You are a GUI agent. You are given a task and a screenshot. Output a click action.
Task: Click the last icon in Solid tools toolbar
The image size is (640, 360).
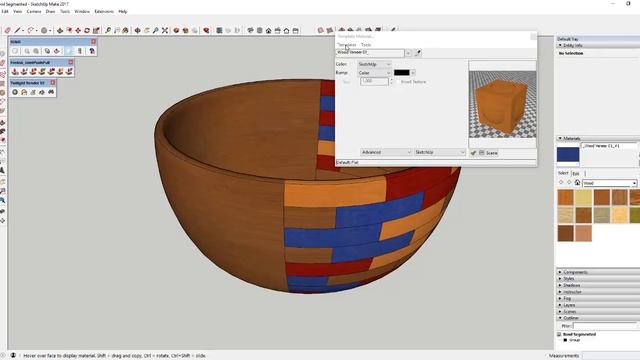click(92, 51)
